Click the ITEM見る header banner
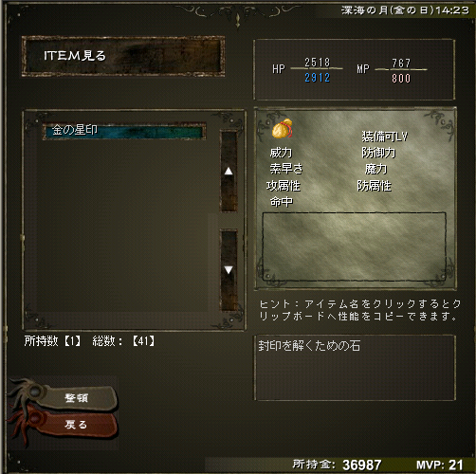The height and width of the screenshot is (474, 476). (123, 56)
